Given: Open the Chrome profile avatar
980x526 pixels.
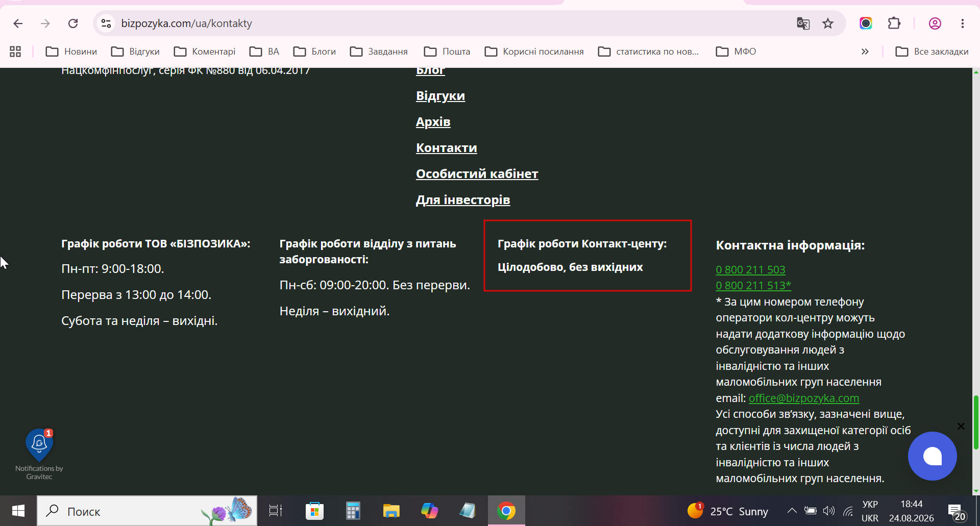Looking at the screenshot, I should click(x=935, y=23).
